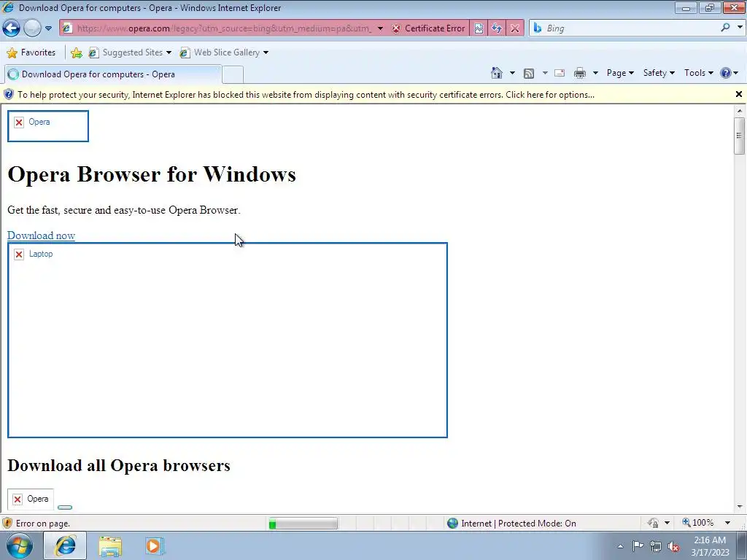Viewport: 747px width, 560px height.
Task: Click the security info bar message
Action: pos(306,95)
